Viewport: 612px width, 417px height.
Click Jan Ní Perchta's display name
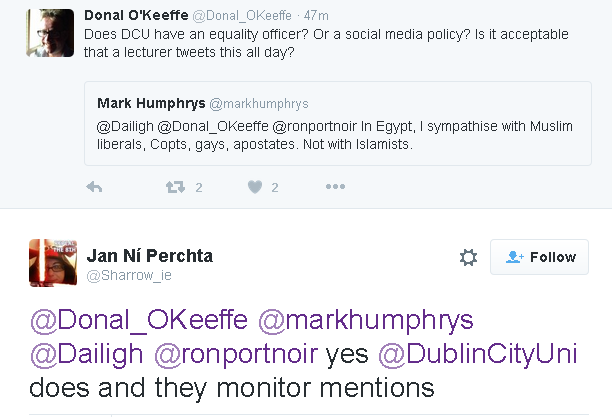pos(150,255)
